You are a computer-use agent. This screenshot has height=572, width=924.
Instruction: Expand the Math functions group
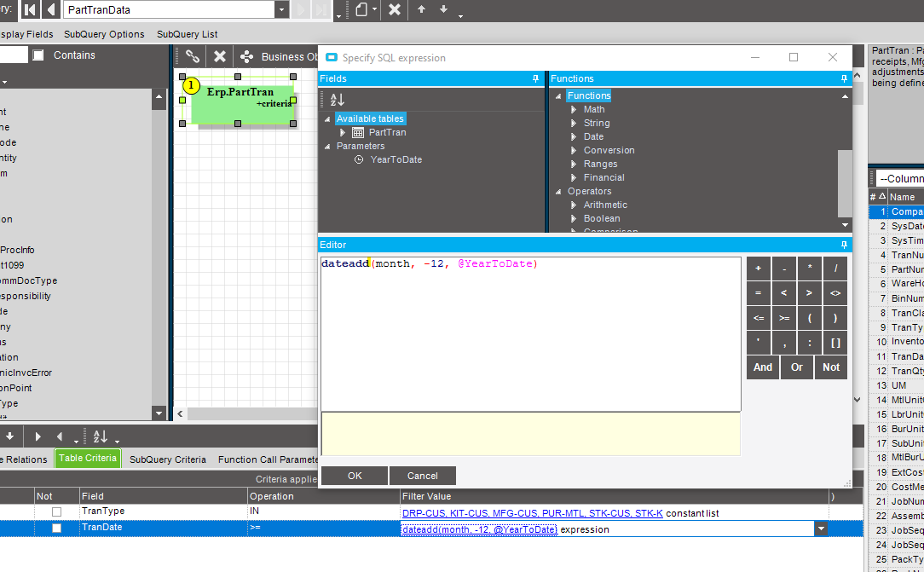[x=574, y=110]
